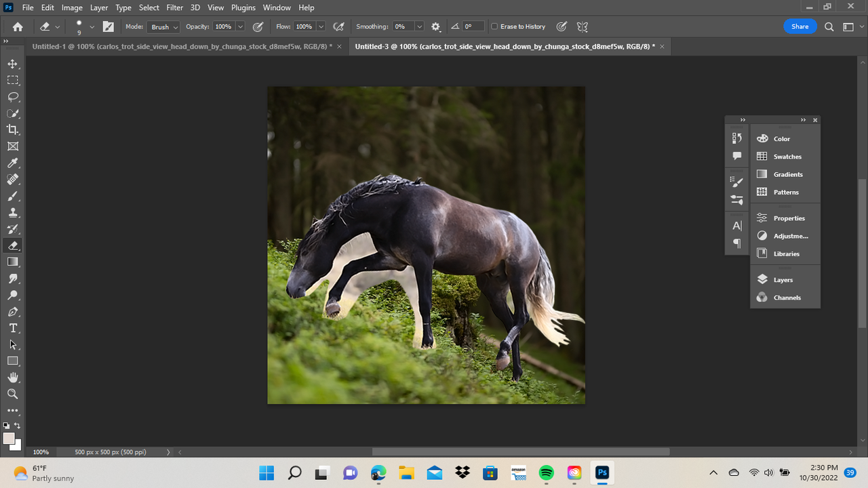Select the Brush tool in toolbar
The width and height of the screenshot is (868, 488).
pos(13,196)
